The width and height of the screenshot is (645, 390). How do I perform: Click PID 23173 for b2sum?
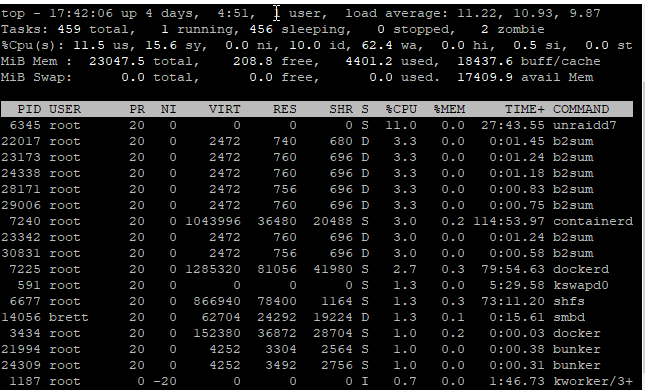21,157
